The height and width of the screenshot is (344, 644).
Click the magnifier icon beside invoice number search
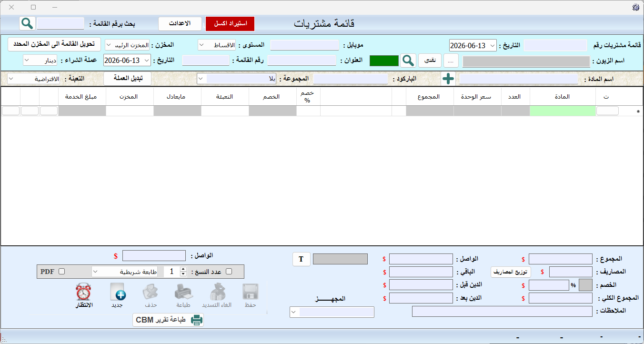(x=28, y=23)
